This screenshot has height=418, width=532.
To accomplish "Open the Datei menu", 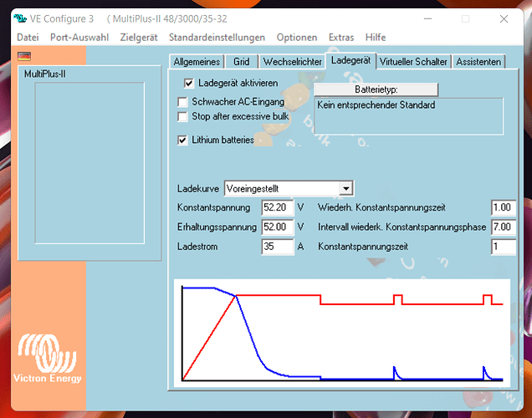I will click(x=28, y=38).
